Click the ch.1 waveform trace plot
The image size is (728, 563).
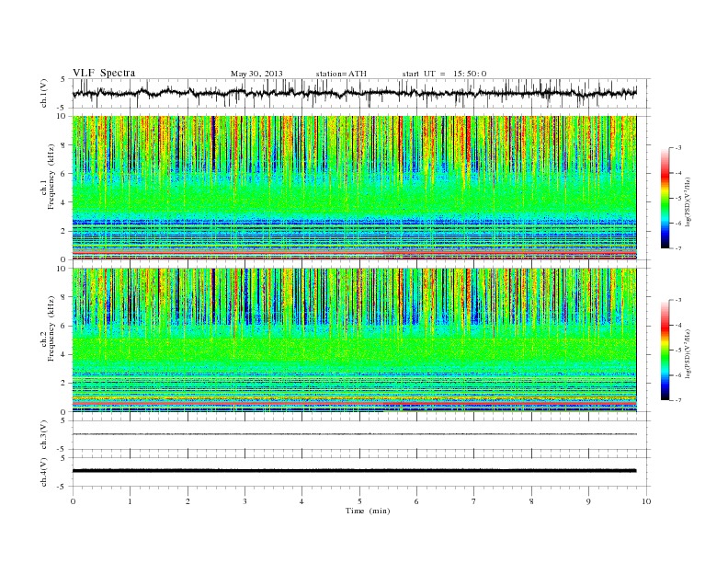(x=360, y=93)
